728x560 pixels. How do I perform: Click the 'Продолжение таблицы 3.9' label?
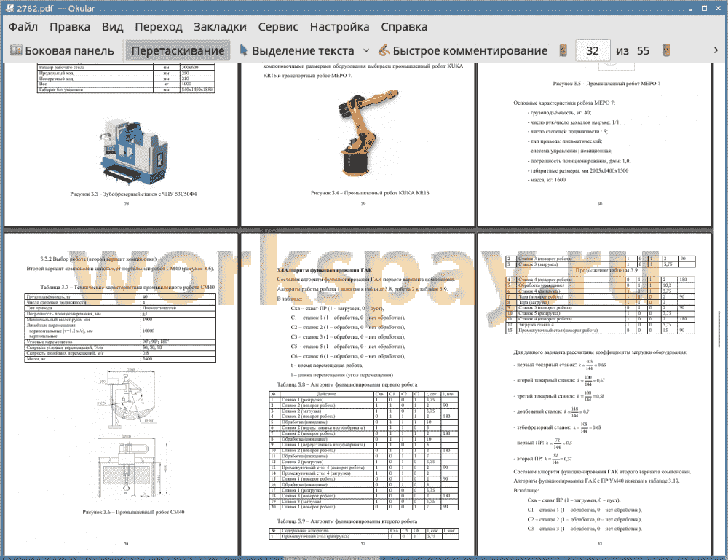tap(606, 270)
